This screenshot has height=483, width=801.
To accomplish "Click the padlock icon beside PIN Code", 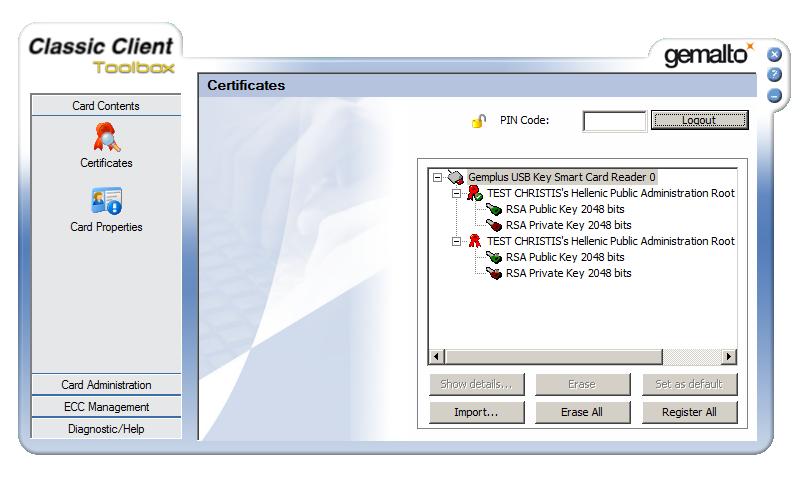I will (479, 121).
